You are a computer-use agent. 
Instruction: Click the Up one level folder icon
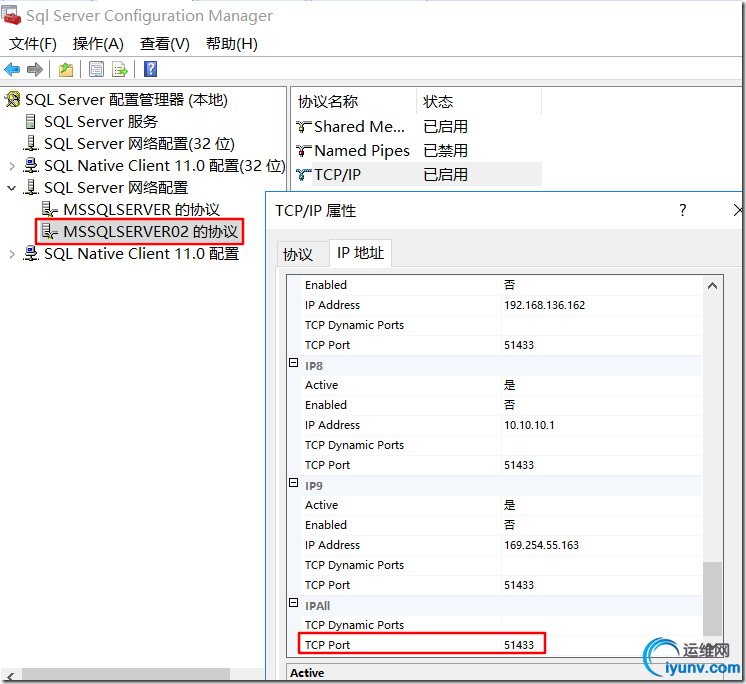[x=66, y=69]
